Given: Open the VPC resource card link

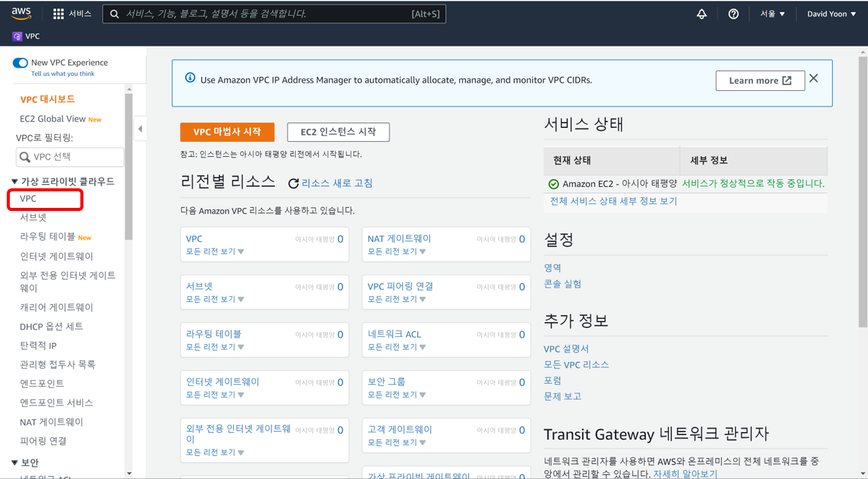Looking at the screenshot, I should (x=194, y=239).
